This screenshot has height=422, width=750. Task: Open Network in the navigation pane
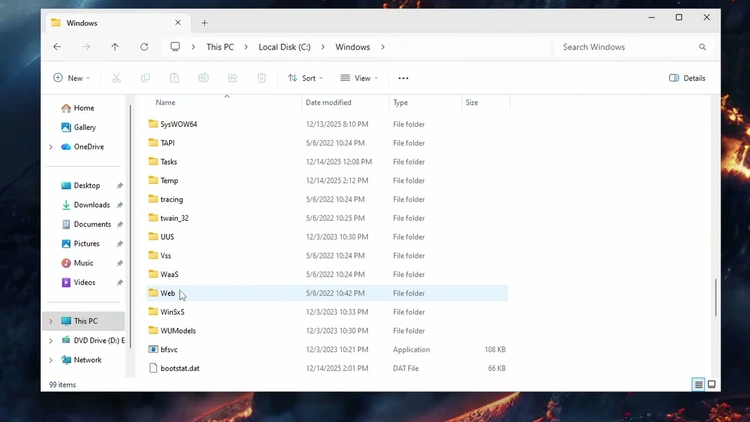click(81, 360)
